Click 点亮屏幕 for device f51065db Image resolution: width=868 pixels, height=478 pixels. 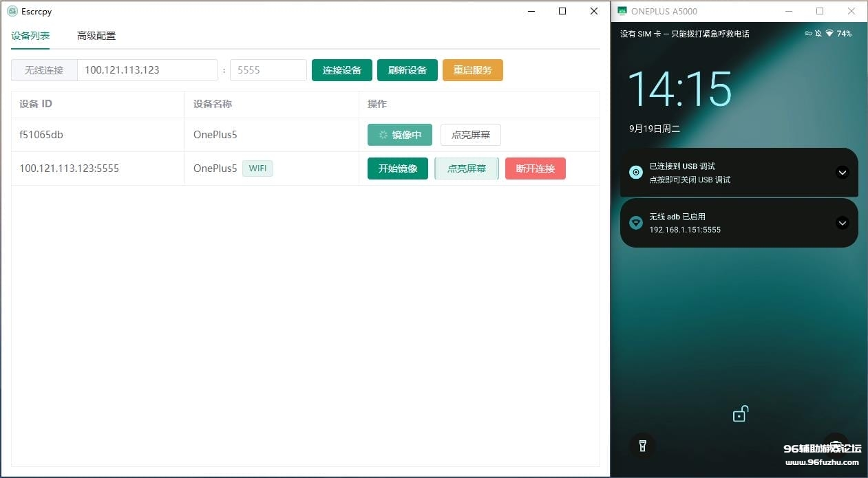tap(470, 135)
